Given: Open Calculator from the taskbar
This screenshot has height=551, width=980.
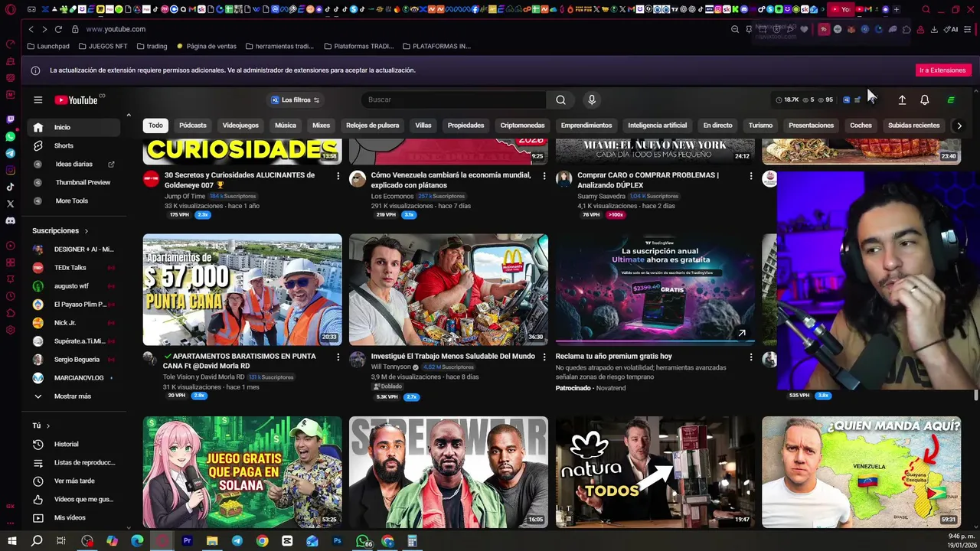Looking at the screenshot, I should [x=412, y=541].
